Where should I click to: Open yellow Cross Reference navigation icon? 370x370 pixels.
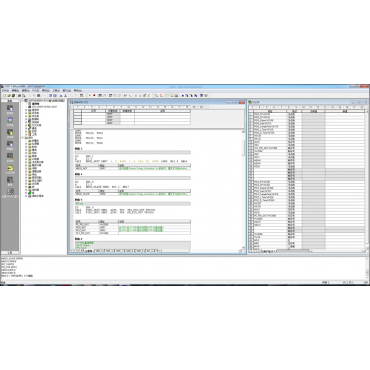(x=10, y=168)
